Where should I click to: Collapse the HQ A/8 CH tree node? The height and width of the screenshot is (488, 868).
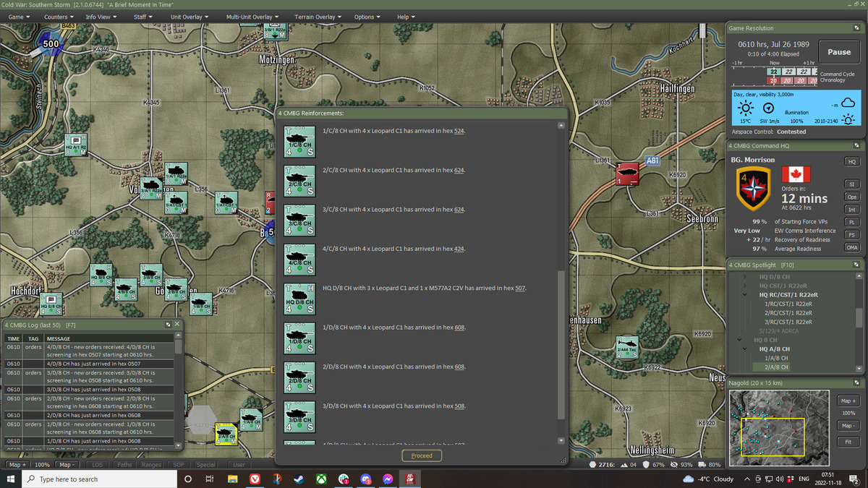[745, 349]
